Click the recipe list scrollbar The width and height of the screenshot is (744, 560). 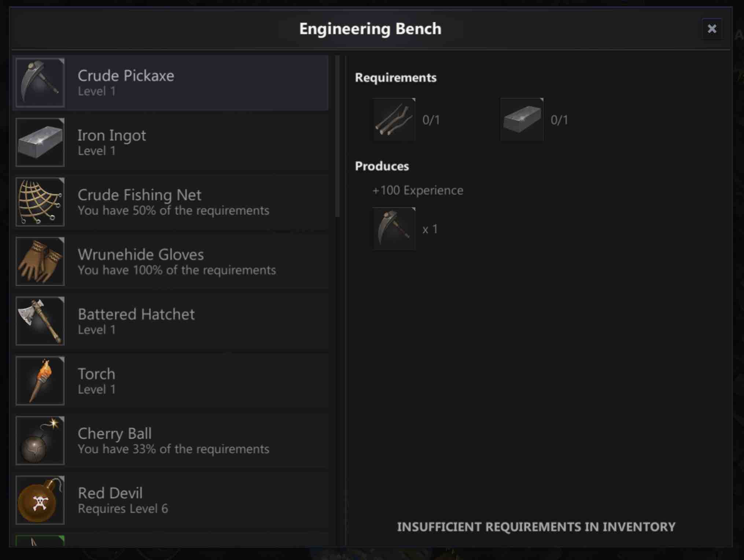tap(338, 136)
